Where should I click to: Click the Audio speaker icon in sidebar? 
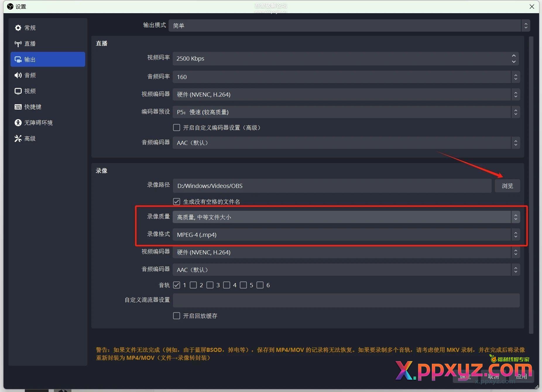click(18, 75)
